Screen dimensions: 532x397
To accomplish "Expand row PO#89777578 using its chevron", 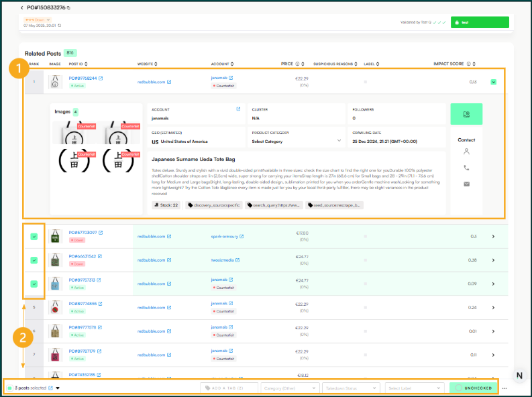I will [493, 331].
